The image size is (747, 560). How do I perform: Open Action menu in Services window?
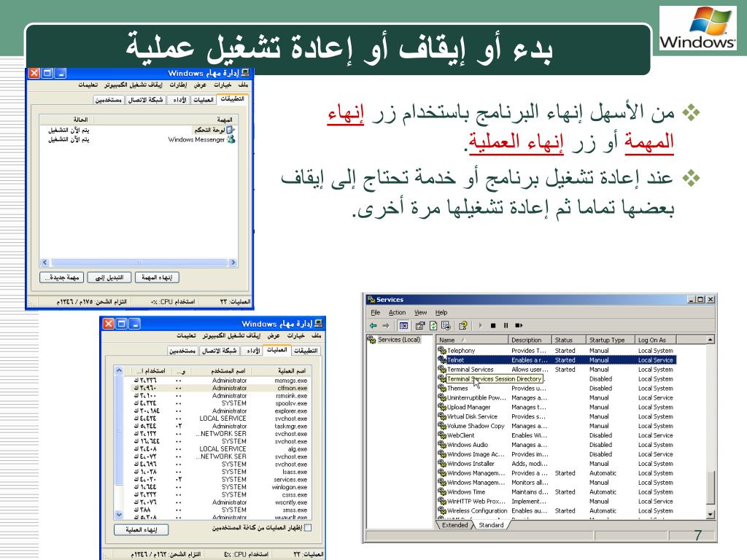pos(397,313)
